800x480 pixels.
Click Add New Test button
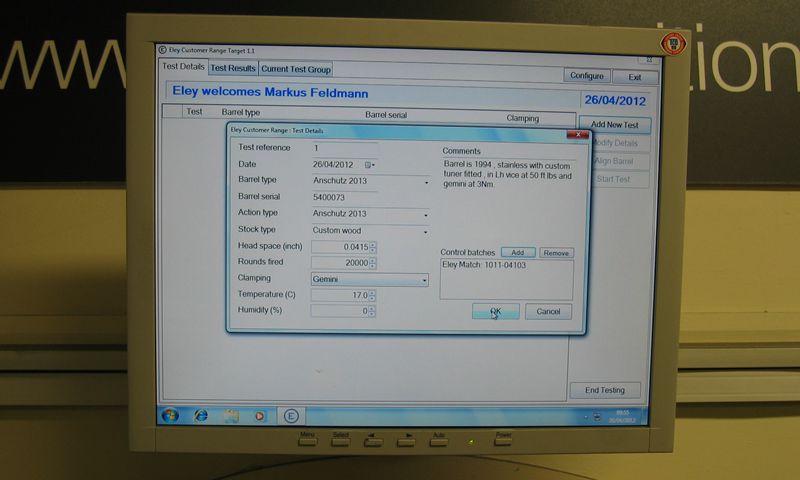pos(615,124)
